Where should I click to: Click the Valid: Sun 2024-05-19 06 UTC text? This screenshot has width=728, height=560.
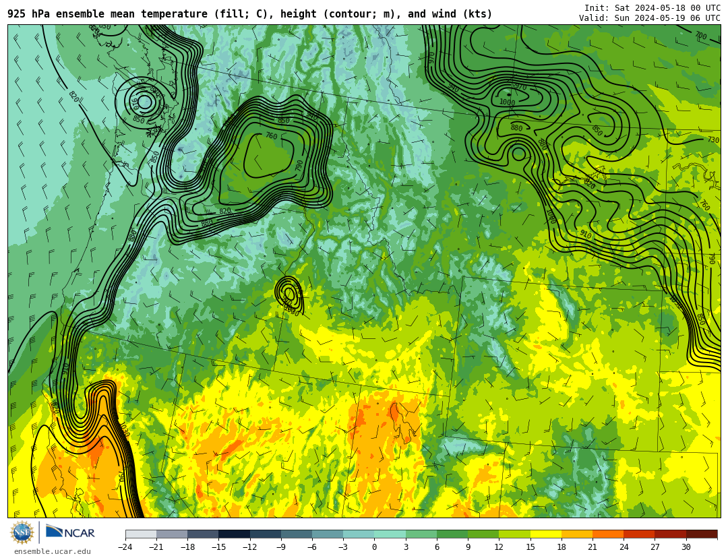pyautogui.click(x=649, y=18)
